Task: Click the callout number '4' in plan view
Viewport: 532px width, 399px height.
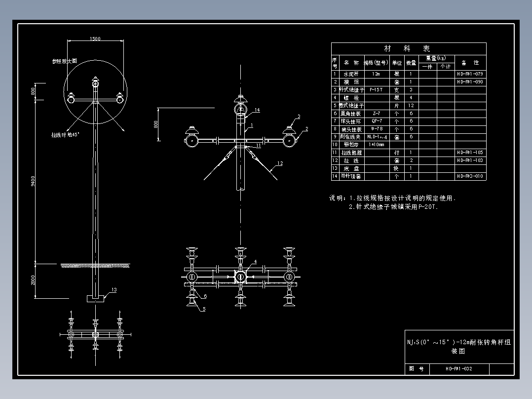Action: pyautogui.click(x=256, y=262)
